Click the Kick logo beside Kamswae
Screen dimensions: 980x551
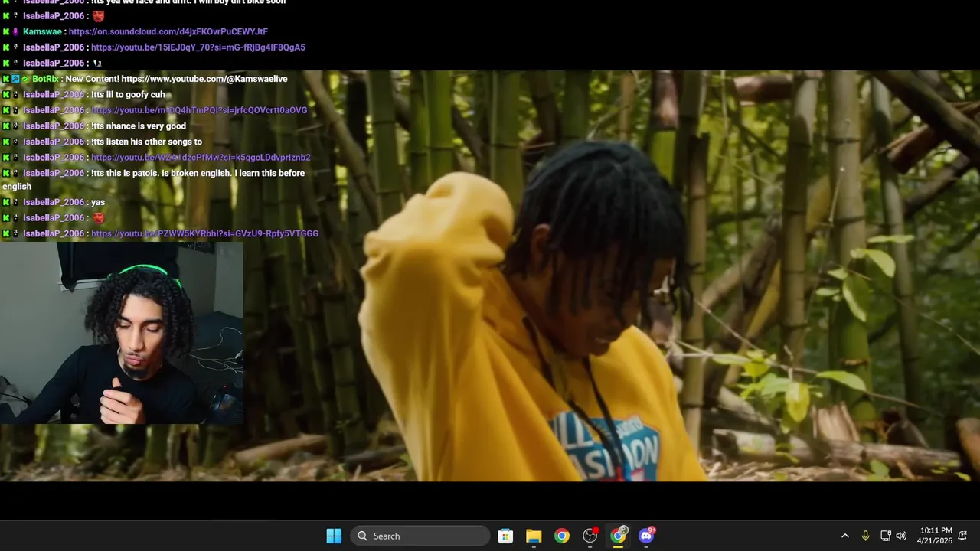[x=6, y=31]
